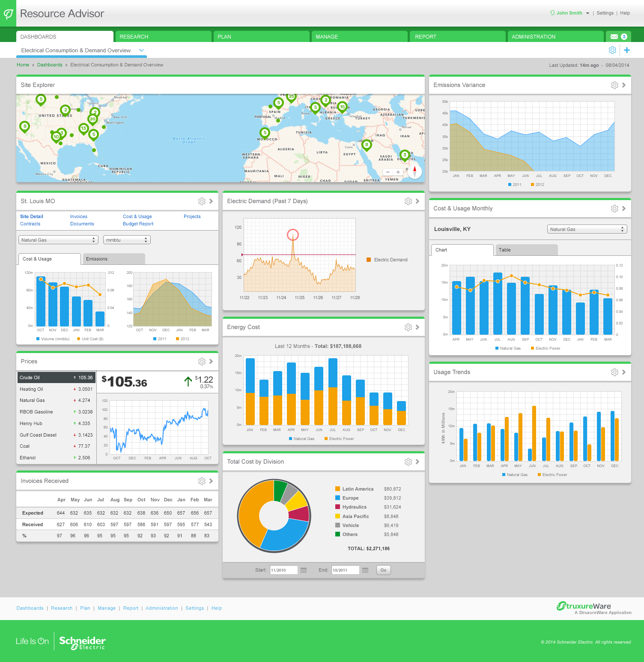This screenshot has height=662, width=644.
Task: Open End date calendar picker
Action: point(365,570)
